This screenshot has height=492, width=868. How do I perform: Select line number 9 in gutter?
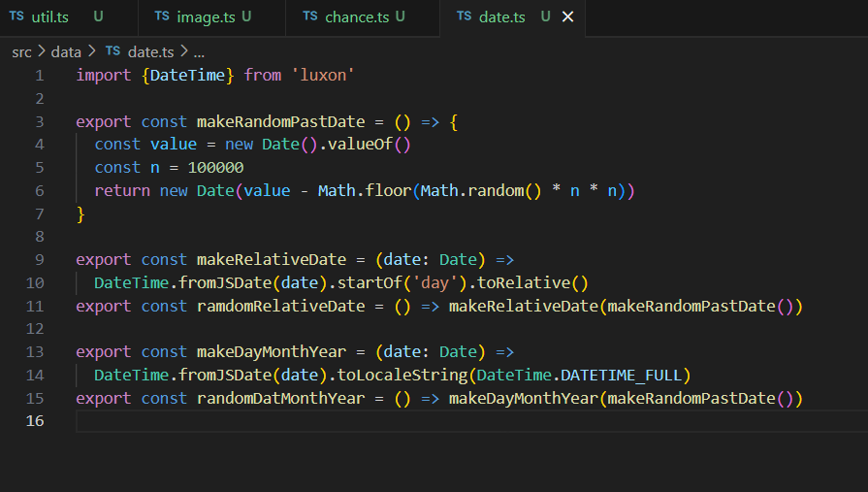pyautogui.click(x=40, y=260)
